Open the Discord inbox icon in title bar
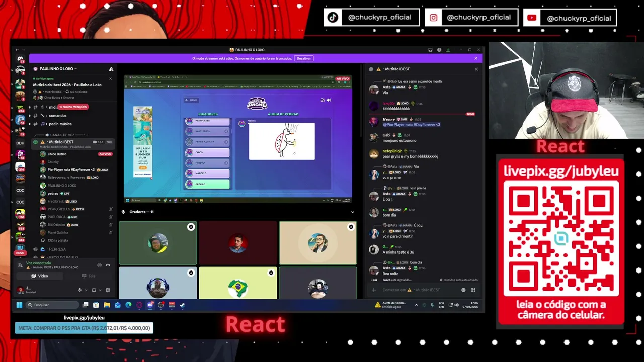The width and height of the screenshot is (644, 362). 430,50
